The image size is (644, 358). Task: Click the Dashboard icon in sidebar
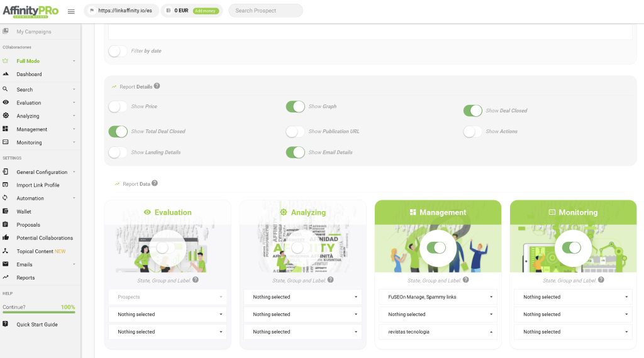[5, 74]
